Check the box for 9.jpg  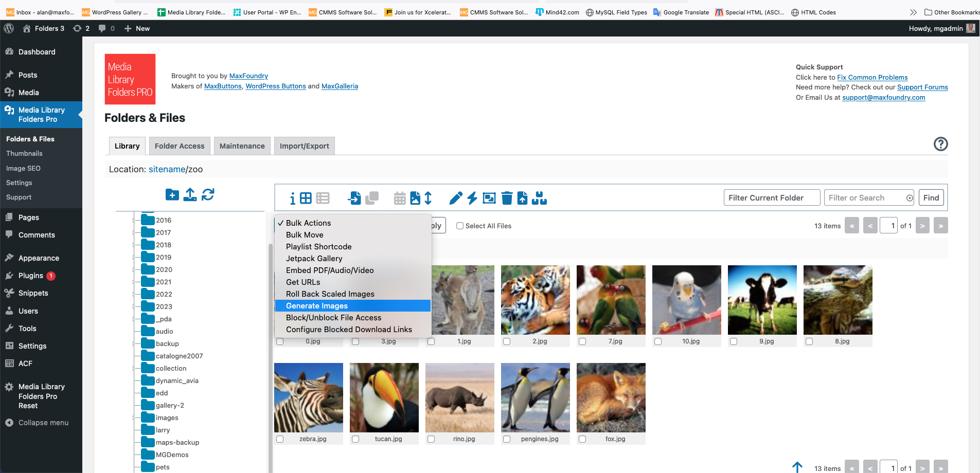coord(734,341)
